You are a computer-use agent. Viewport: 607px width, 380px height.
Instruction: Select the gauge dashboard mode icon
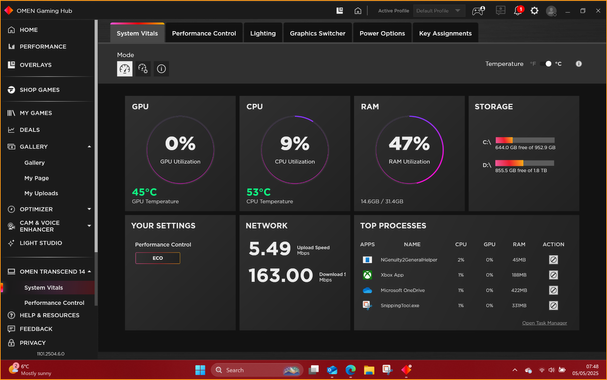[x=124, y=69]
